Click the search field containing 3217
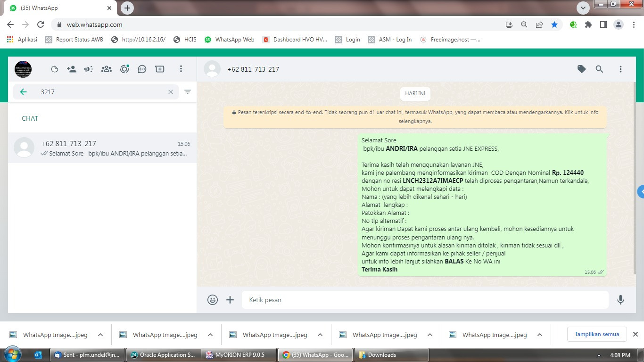The image size is (644, 362). click(x=96, y=92)
